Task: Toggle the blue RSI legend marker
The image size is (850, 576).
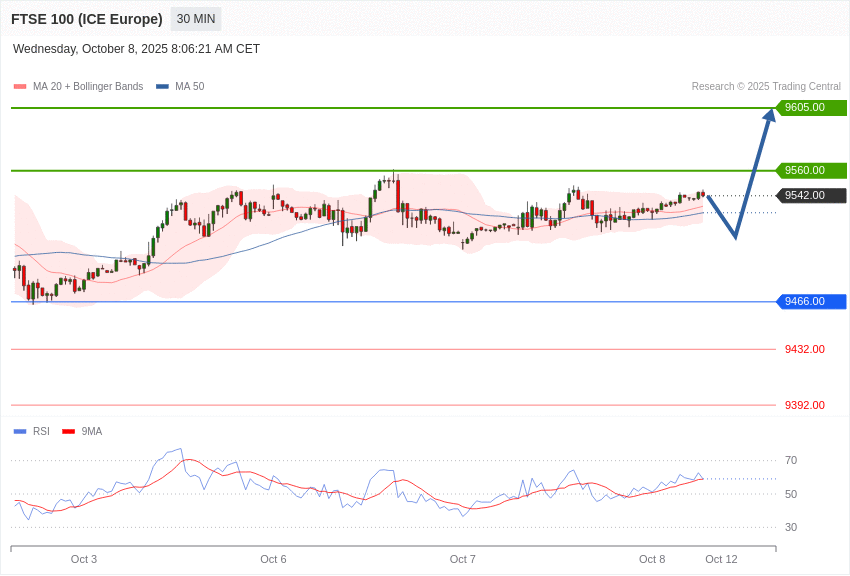Action: point(20,432)
